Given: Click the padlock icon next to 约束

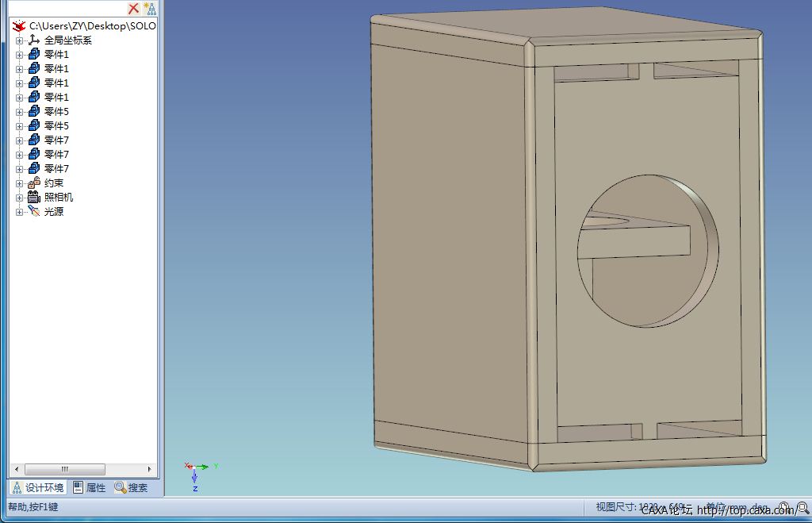Looking at the screenshot, I should coord(33,183).
